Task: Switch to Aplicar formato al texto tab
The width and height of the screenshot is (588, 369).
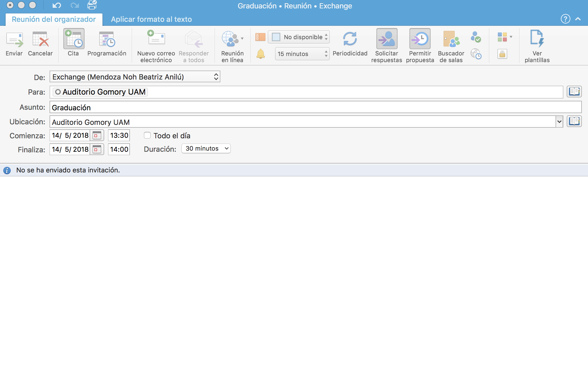Action: 151,19
